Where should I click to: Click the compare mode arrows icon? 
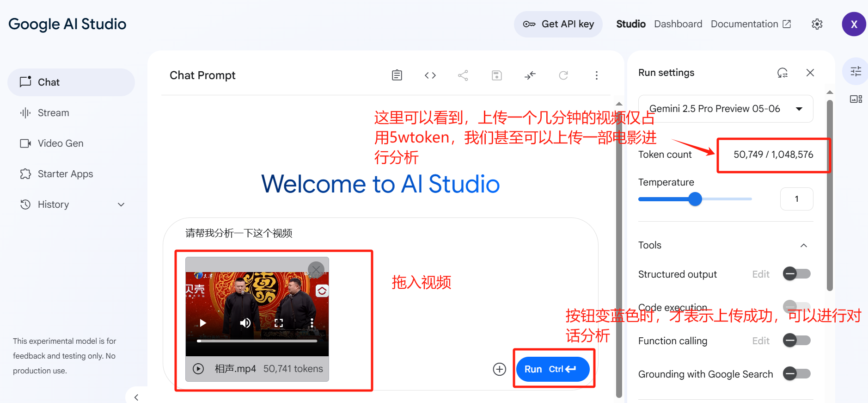click(x=530, y=75)
